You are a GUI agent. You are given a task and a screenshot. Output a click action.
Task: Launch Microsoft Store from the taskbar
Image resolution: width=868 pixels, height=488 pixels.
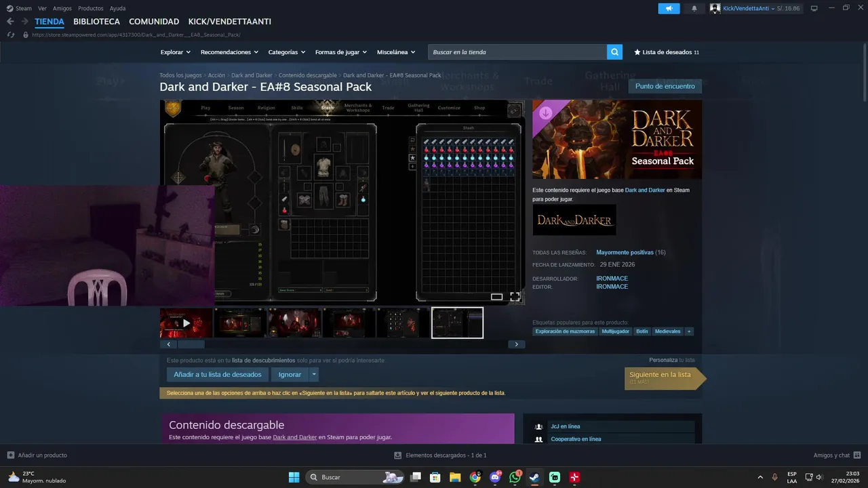(x=435, y=477)
